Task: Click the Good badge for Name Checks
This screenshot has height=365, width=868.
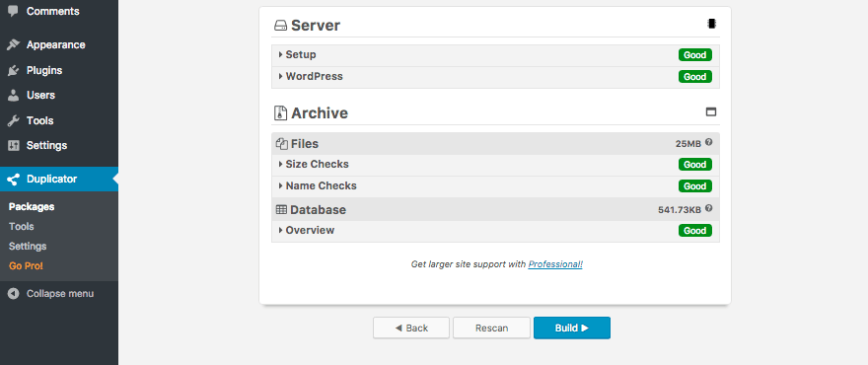Action: [x=695, y=186]
